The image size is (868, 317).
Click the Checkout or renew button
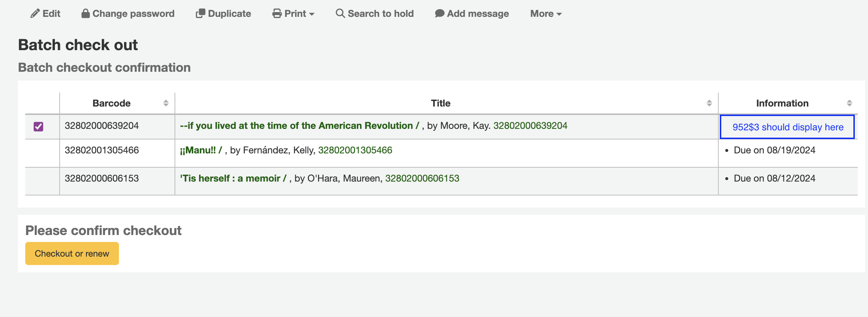(x=72, y=254)
